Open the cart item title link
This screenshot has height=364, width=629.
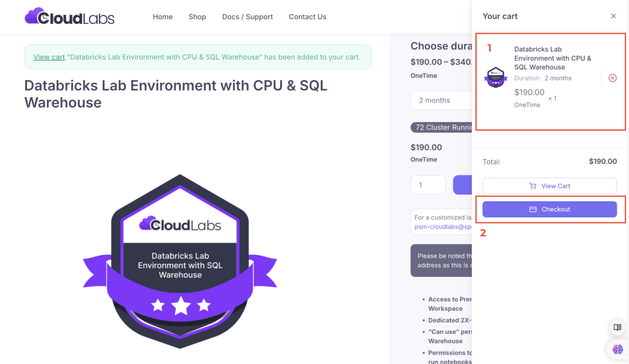coord(552,58)
